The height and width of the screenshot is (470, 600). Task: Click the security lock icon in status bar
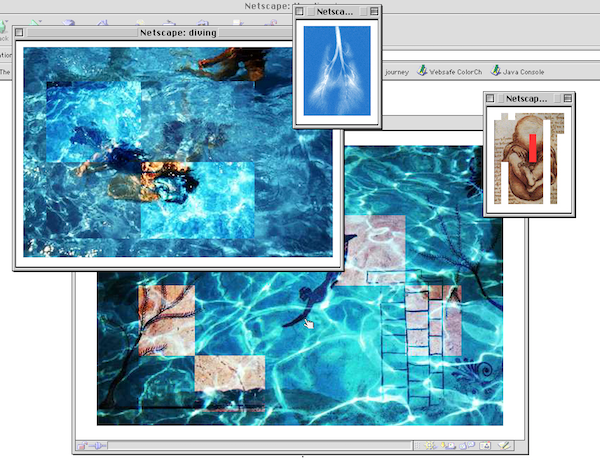pyautogui.click(x=84, y=446)
